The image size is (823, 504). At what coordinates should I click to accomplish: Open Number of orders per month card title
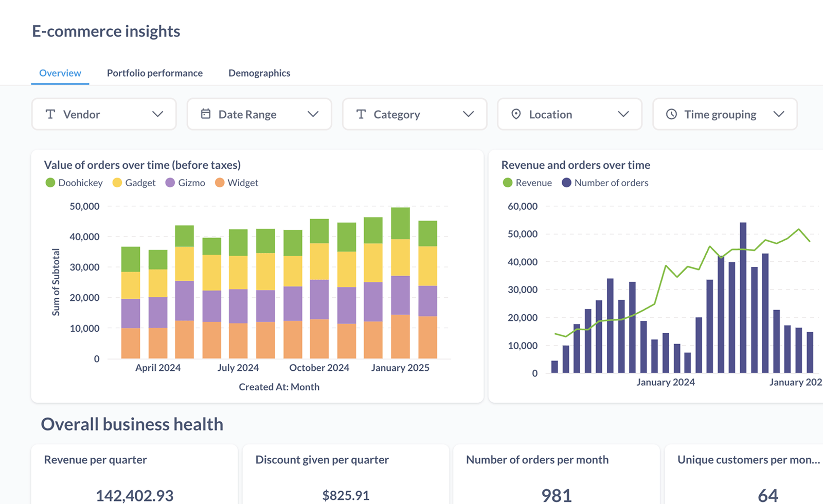[537, 460]
